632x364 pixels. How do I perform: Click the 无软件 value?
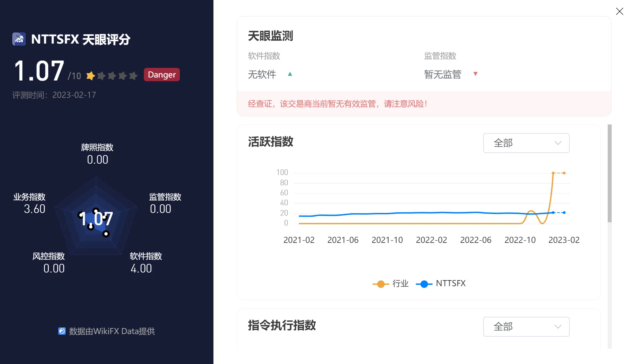(x=262, y=74)
